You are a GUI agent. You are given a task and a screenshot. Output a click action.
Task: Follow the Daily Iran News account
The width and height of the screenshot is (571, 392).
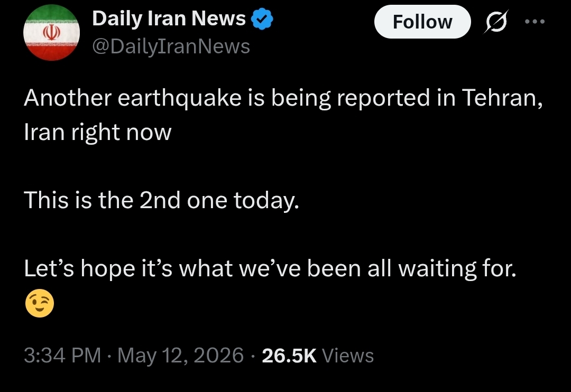tap(422, 22)
